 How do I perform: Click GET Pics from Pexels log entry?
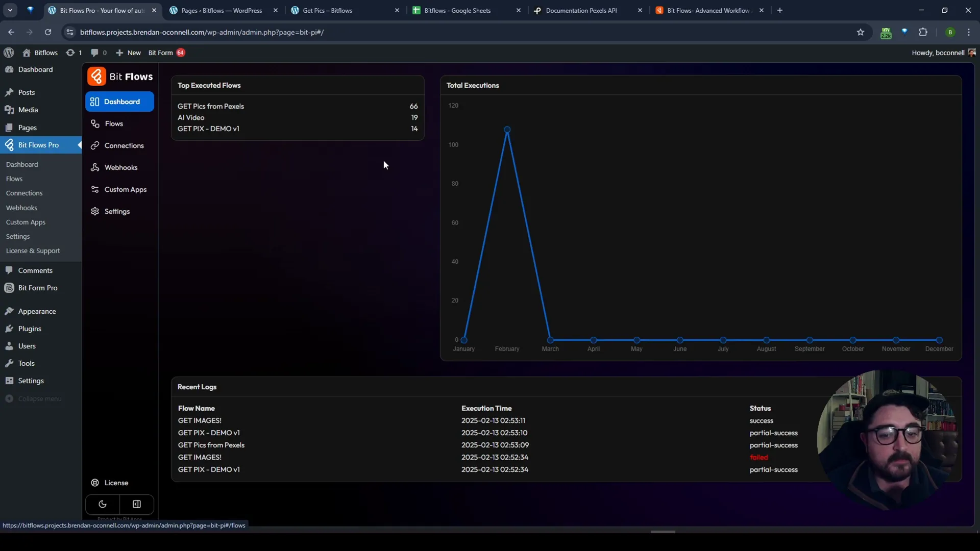pyautogui.click(x=211, y=445)
